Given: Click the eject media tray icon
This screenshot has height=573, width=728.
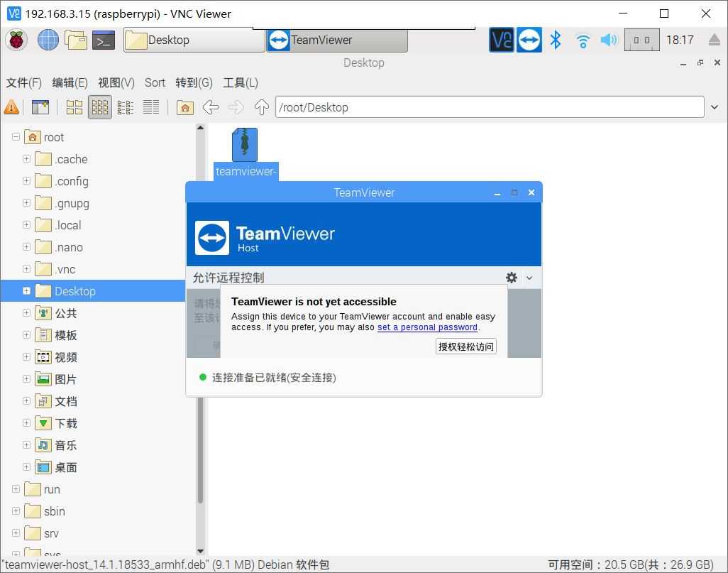Looking at the screenshot, I should point(715,40).
